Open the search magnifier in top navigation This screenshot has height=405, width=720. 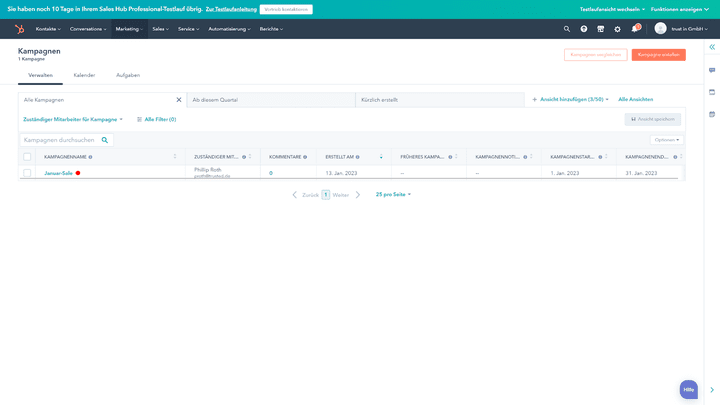pyautogui.click(x=567, y=29)
